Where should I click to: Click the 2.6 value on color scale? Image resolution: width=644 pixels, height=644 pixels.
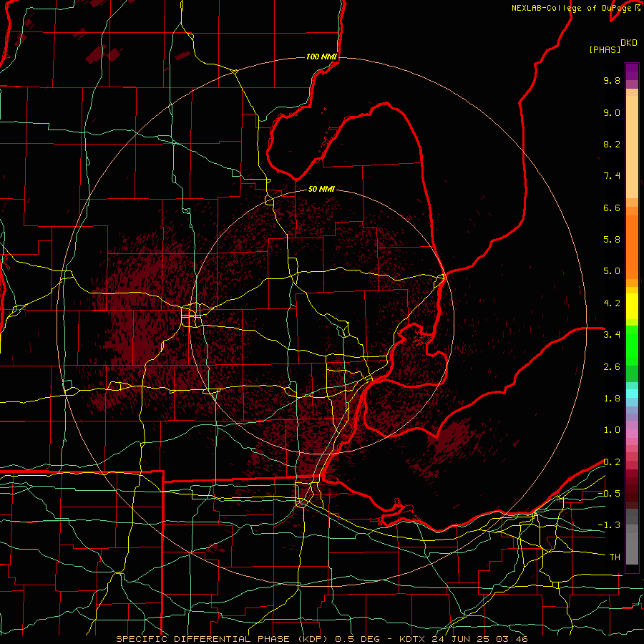point(612,367)
